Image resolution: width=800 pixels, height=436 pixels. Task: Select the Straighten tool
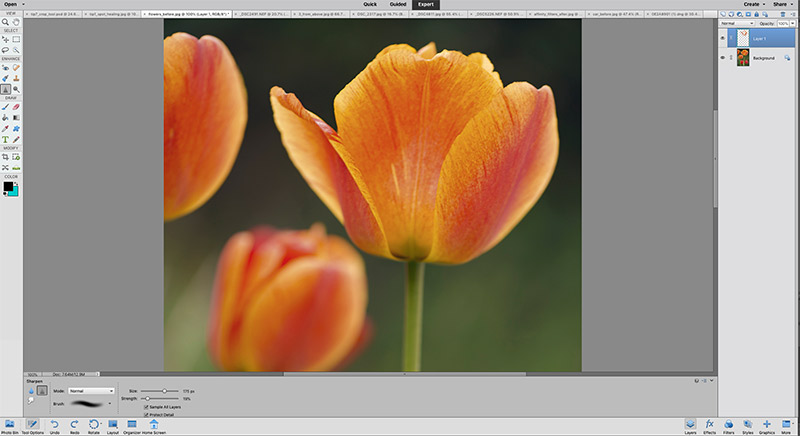[x=16, y=168]
